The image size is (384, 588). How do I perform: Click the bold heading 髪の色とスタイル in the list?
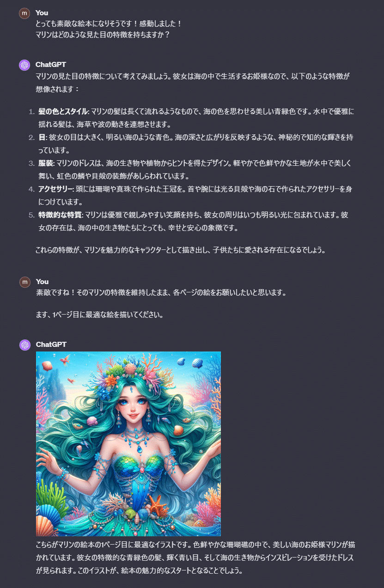[x=63, y=112]
